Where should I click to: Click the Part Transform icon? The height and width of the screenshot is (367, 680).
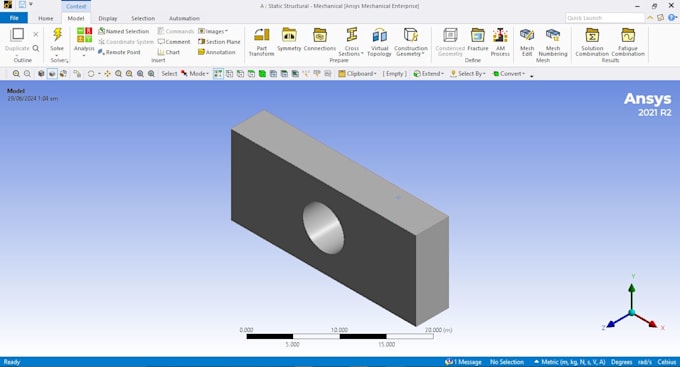(262, 35)
